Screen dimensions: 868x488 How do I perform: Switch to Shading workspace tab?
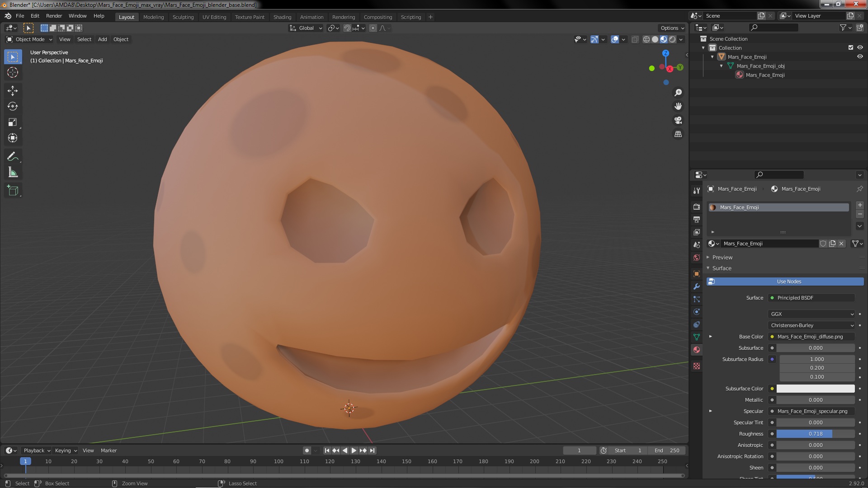pos(282,17)
